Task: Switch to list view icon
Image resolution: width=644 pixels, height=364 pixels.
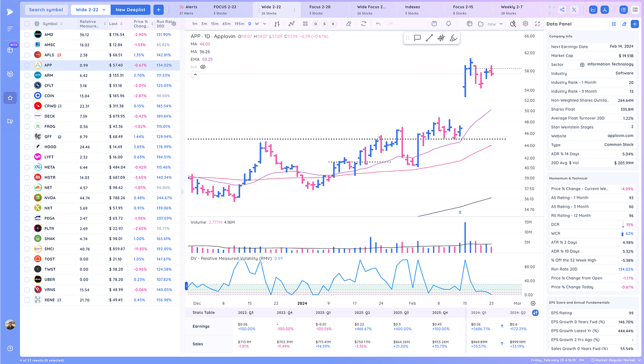Action: coord(623,10)
